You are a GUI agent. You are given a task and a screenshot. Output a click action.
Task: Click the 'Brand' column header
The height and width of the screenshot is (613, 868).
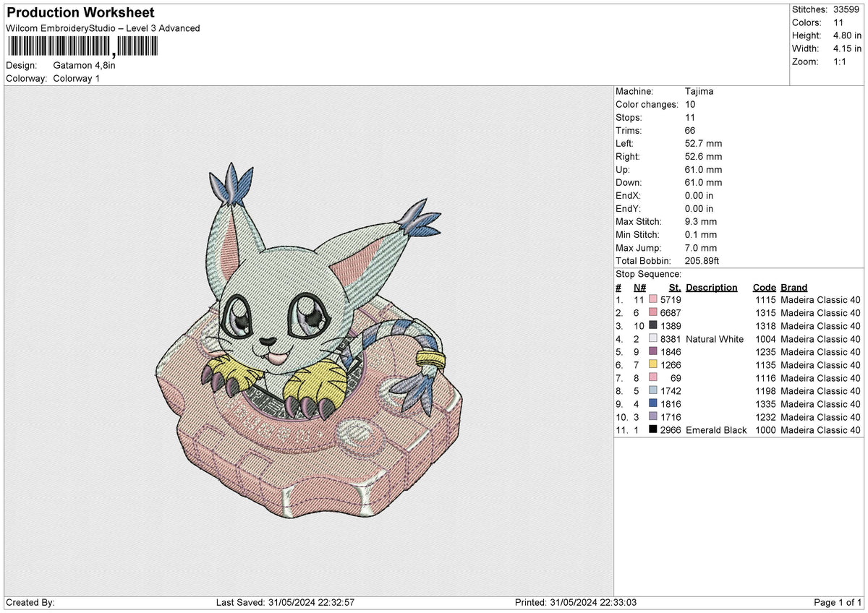pos(793,287)
